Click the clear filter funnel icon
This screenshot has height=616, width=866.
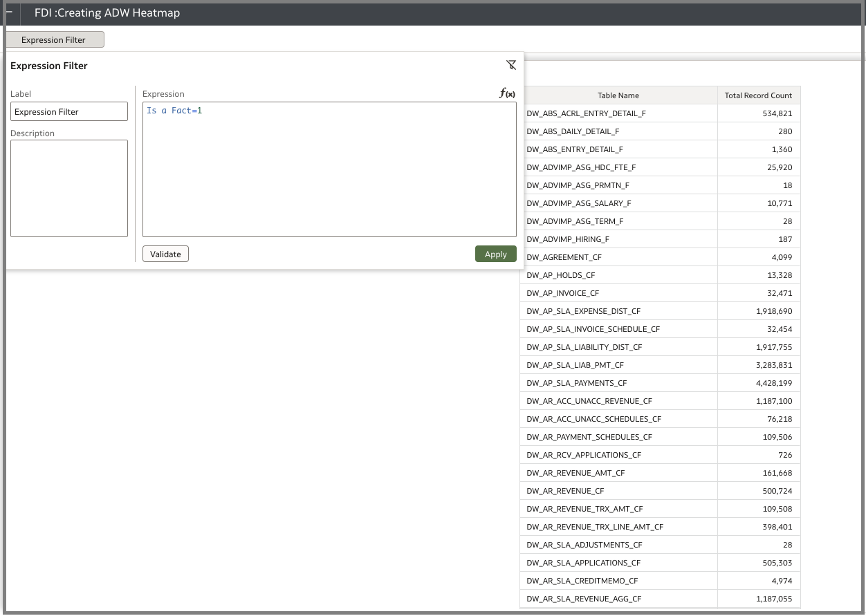(511, 65)
